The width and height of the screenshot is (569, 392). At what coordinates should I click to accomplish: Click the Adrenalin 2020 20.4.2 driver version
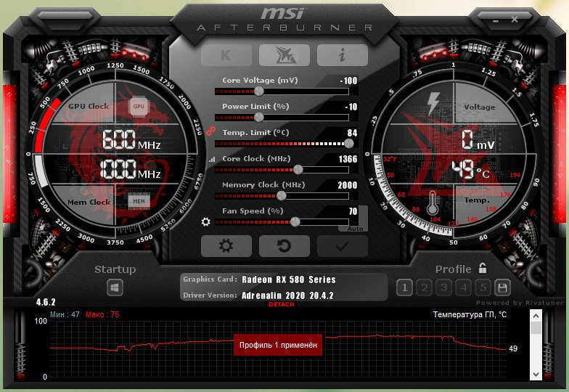[x=287, y=295]
